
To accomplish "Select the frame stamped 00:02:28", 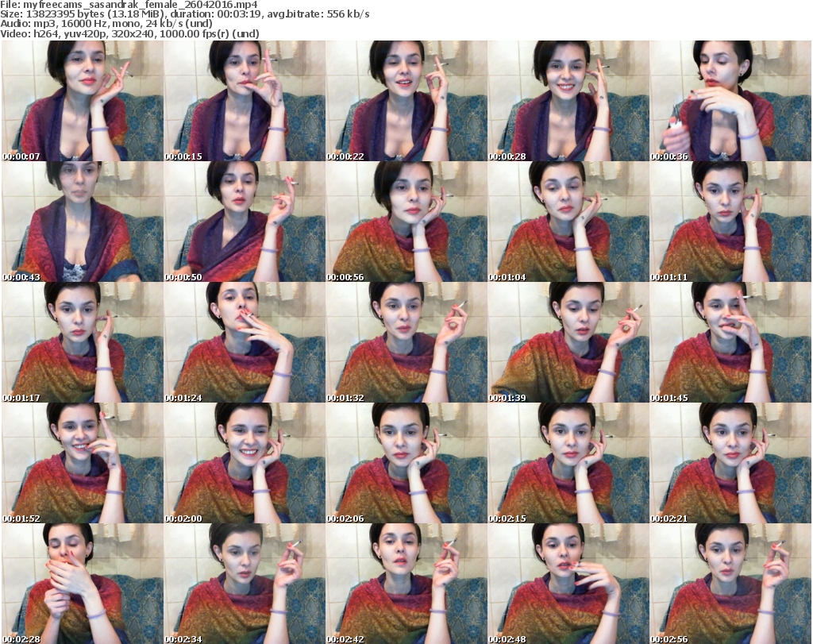I will (x=83, y=584).
